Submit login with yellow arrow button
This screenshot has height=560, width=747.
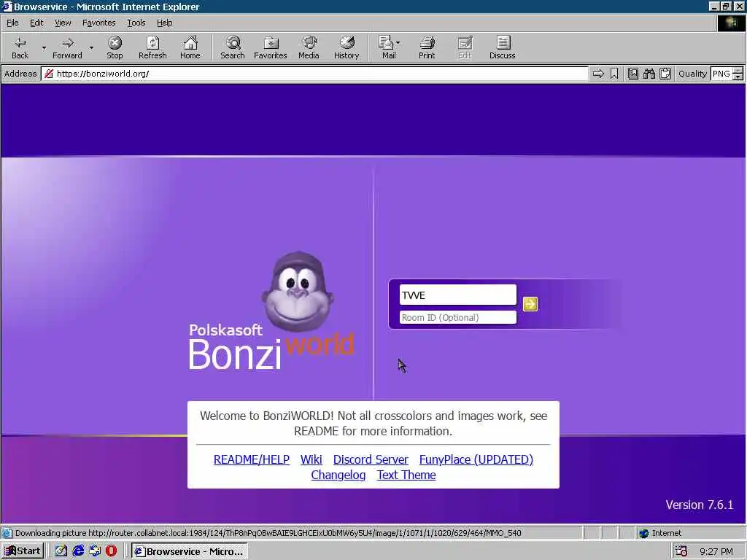[x=530, y=304]
